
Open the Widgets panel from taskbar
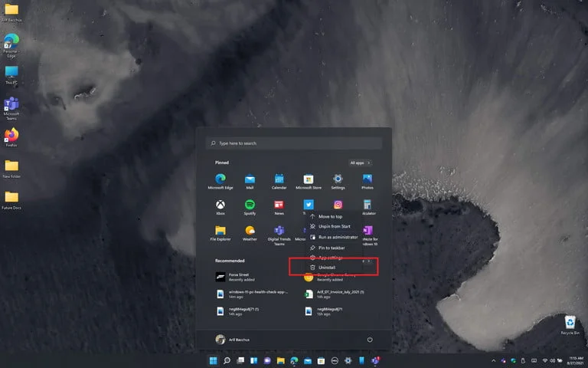coord(254,361)
